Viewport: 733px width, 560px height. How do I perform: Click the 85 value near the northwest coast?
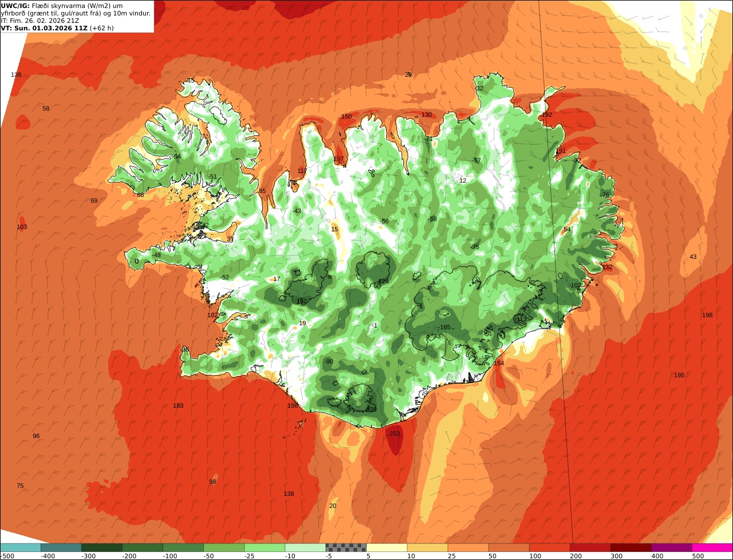pyautogui.click(x=262, y=191)
